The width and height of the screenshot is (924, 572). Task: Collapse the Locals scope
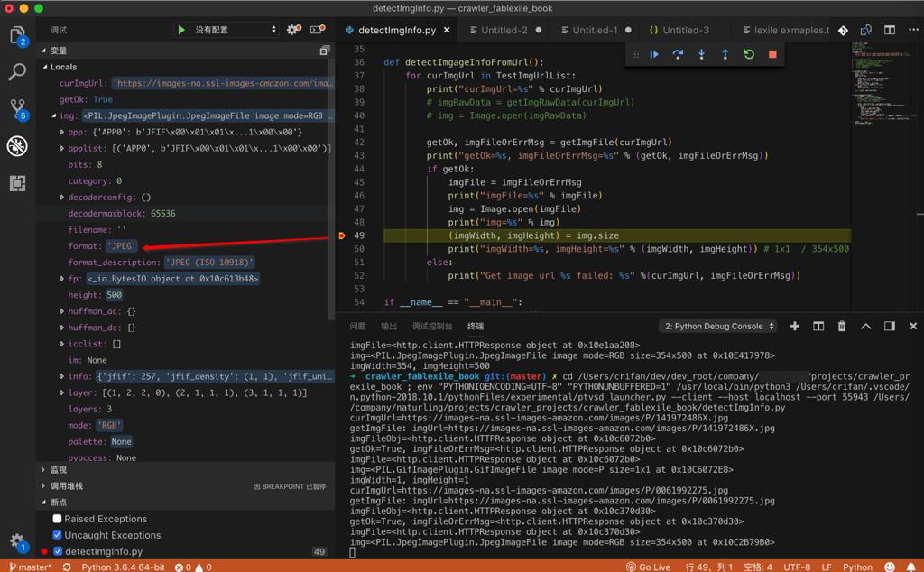click(x=45, y=67)
